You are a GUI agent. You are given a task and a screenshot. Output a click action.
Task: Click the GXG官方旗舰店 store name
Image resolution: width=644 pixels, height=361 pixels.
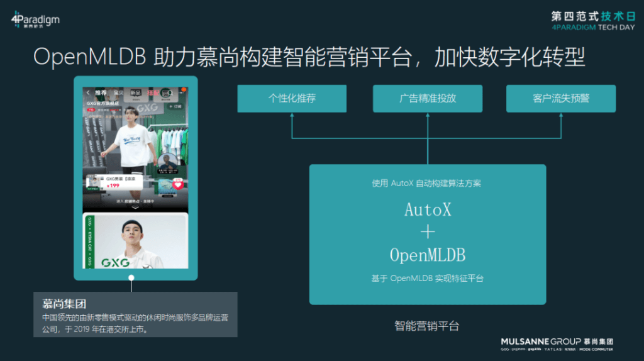(103, 104)
